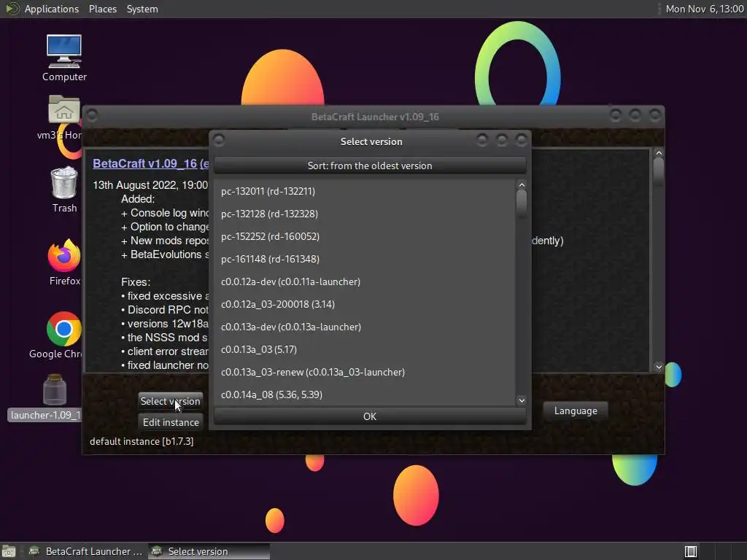Image resolution: width=747 pixels, height=560 pixels.
Task: Click the changelog panel scroll down arrow
Action: pos(659,367)
